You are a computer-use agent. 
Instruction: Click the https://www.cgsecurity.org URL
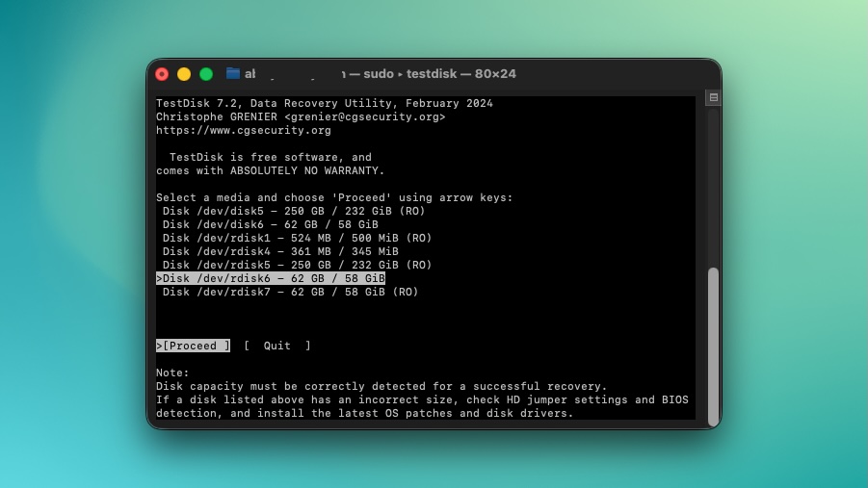click(244, 131)
